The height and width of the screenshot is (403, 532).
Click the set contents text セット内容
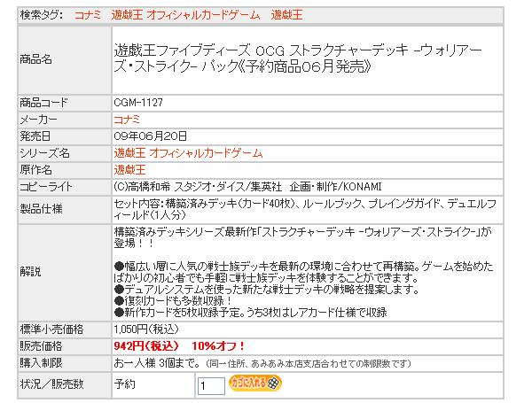[x=305, y=209]
